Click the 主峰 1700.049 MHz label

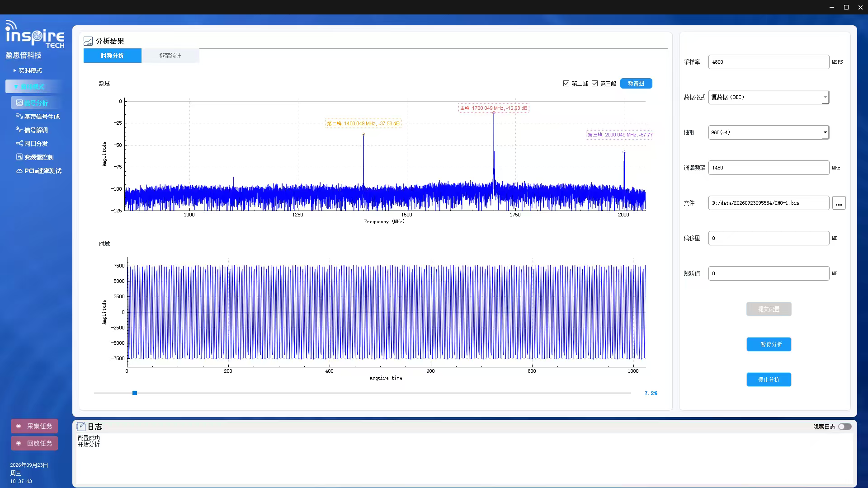pos(494,108)
